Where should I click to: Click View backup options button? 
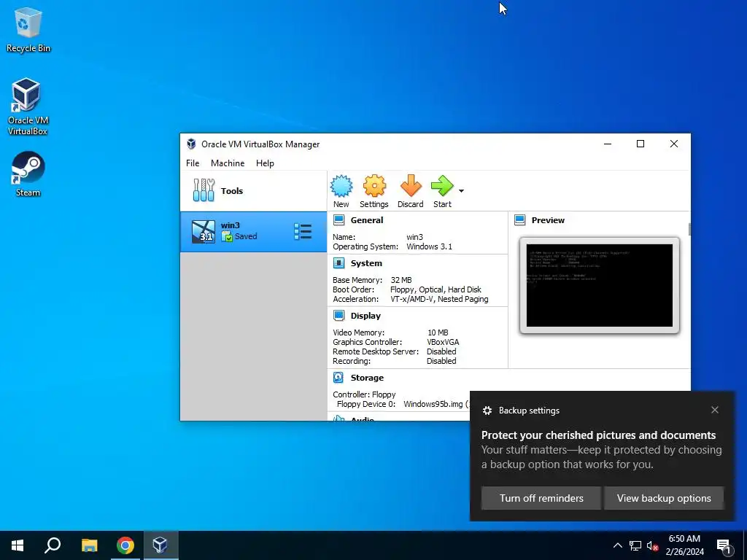click(x=664, y=498)
